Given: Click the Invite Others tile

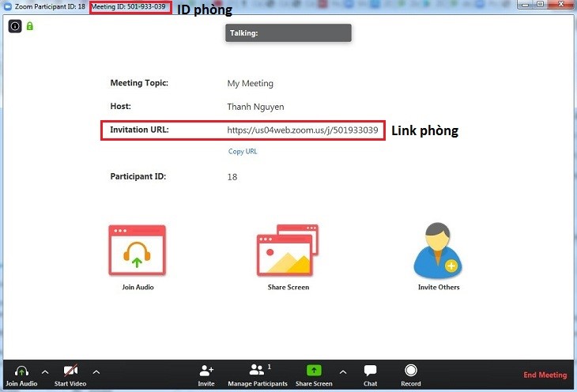Looking at the screenshot, I should click(438, 251).
